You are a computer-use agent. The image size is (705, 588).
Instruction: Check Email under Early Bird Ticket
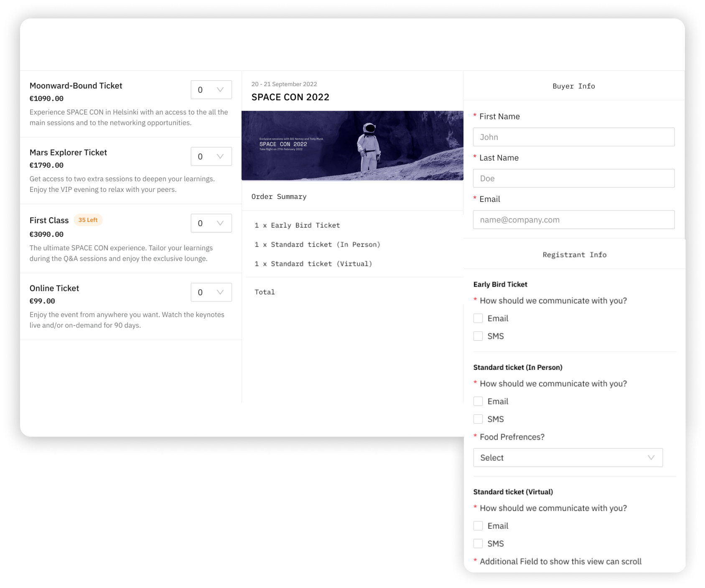(478, 318)
